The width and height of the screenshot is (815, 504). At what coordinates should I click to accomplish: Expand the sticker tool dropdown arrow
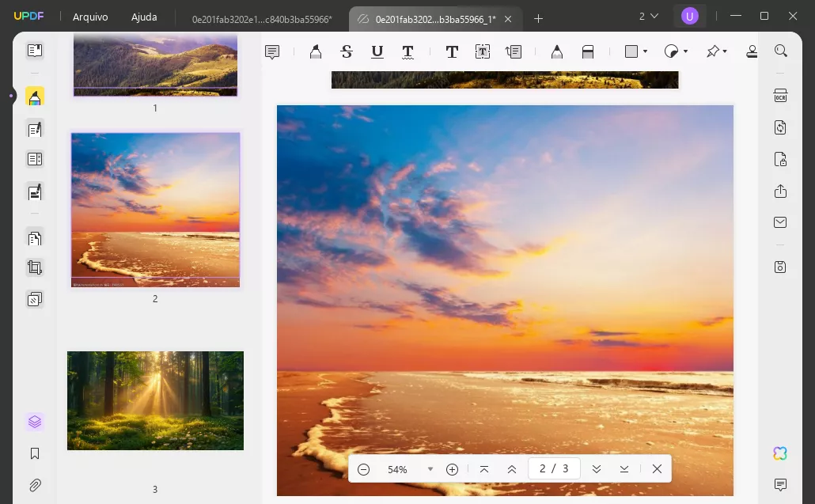[685, 51]
